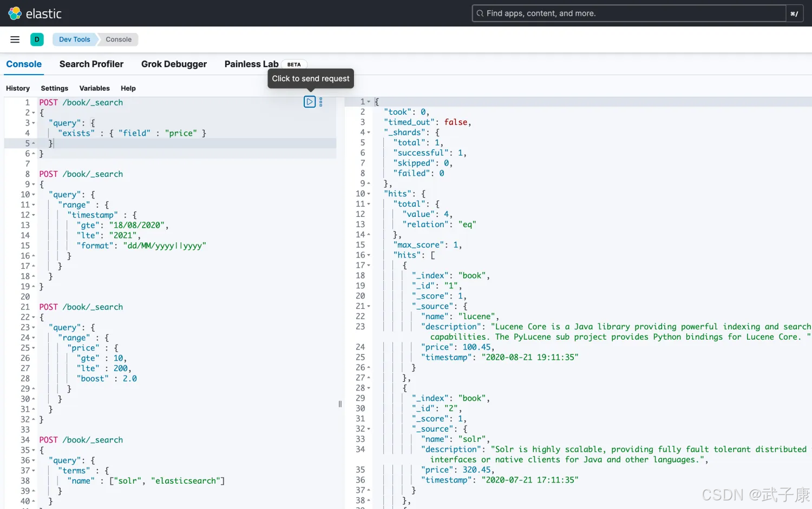Click the keyboard shortcut icon beside search
The width and height of the screenshot is (812, 509).
[x=794, y=14]
